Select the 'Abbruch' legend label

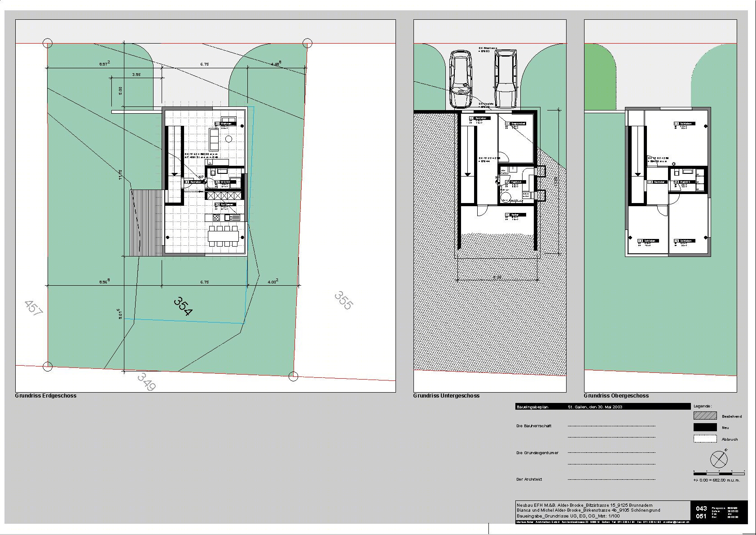click(x=730, y=439)
